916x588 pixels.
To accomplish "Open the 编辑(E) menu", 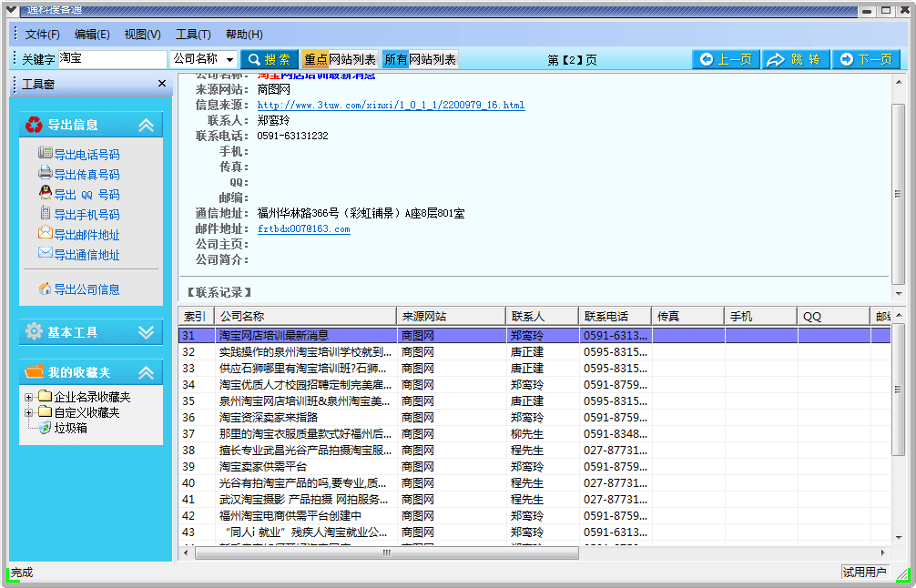I will pos(92,35).
